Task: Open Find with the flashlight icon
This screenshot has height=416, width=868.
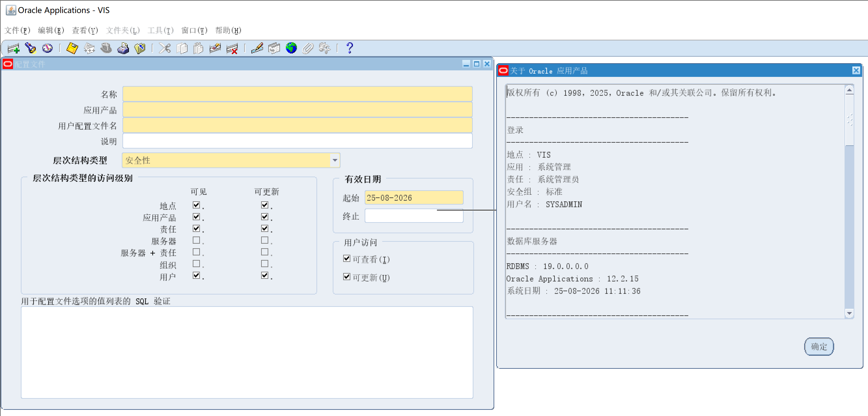Action: (31, 48)
